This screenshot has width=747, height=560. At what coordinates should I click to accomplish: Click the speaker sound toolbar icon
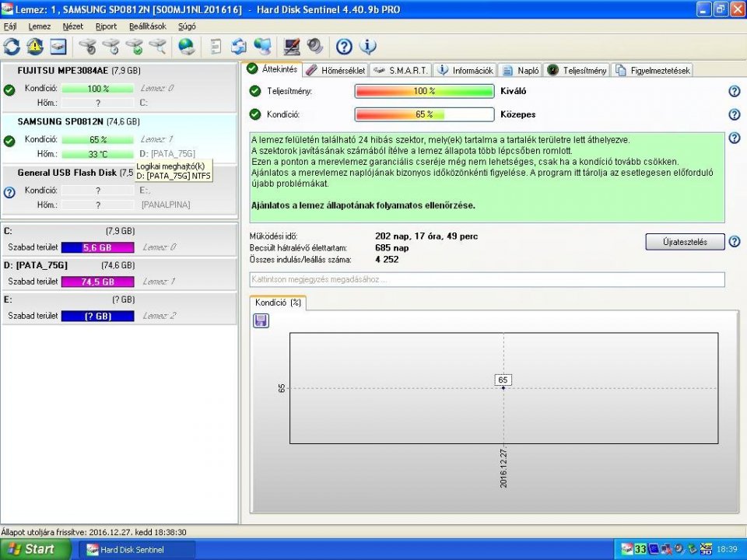(315, 47)
